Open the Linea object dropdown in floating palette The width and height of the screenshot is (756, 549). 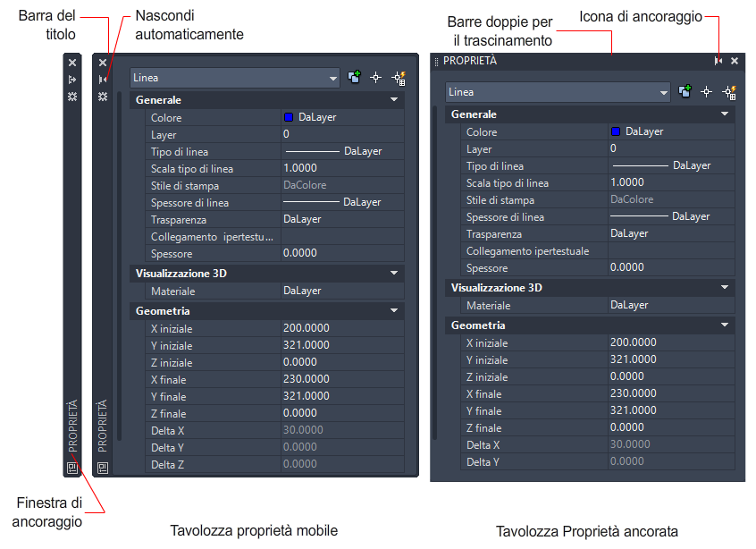pos(234,78)
